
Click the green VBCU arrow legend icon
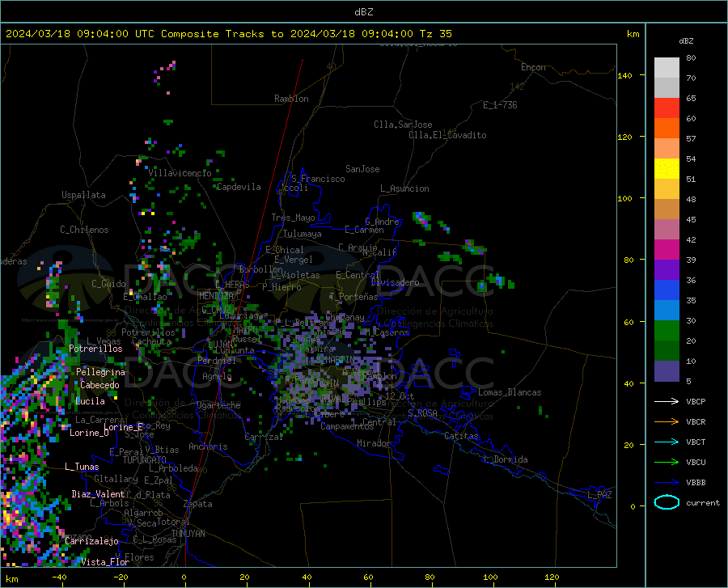click(x=667, y=463)
